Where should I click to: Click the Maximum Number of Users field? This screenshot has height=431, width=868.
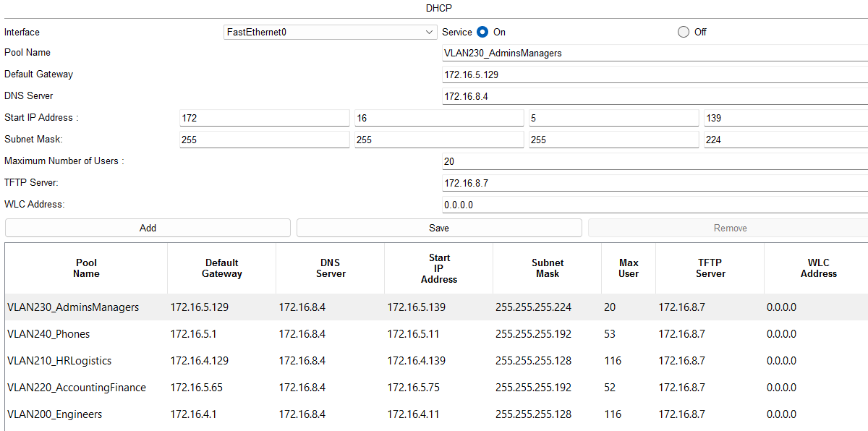click(x=655, y=161)
